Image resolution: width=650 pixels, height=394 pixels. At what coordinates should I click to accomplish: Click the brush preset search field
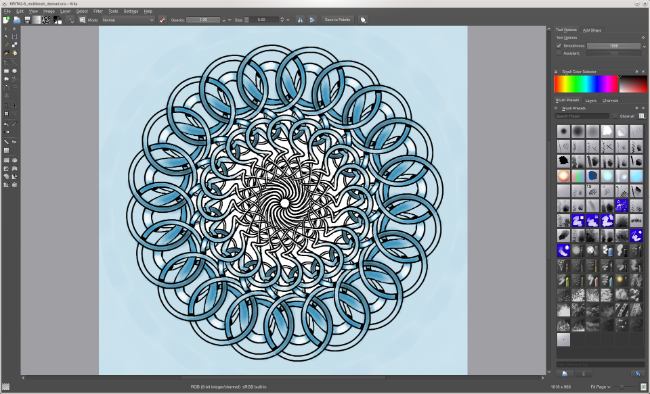(x=582, y=116)
